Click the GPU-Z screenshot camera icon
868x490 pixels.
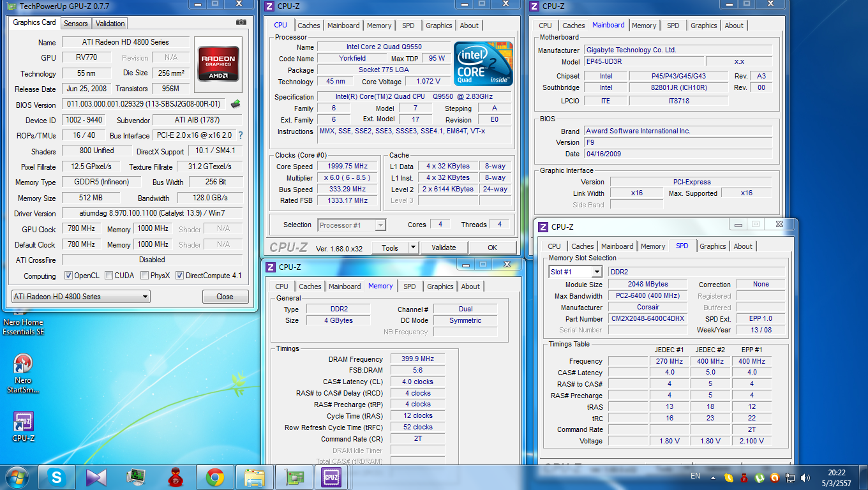241,22
